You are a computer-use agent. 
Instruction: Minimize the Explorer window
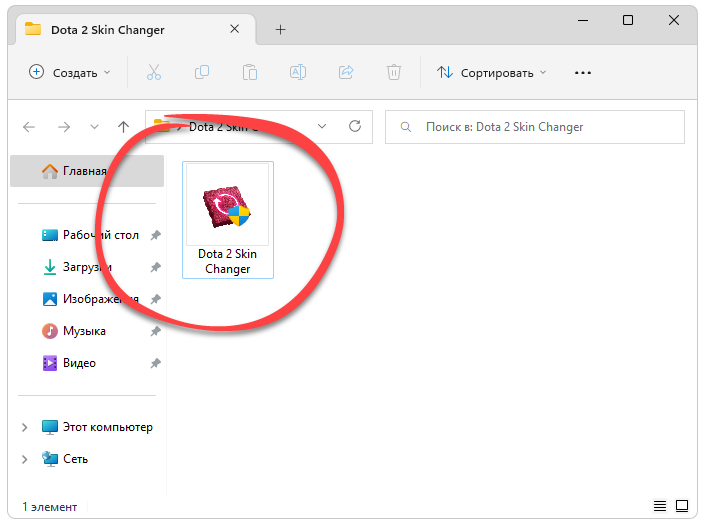[x=583, y=20]
